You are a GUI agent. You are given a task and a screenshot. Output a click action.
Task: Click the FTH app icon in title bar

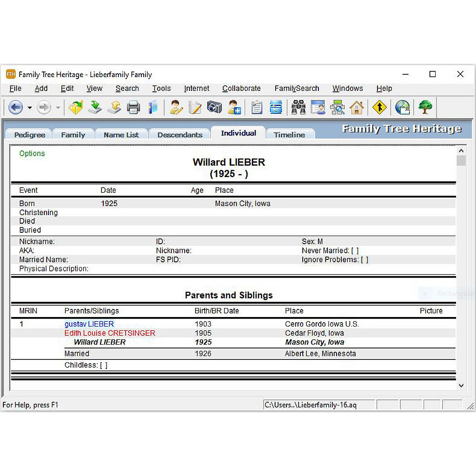[x=10, y=74]
